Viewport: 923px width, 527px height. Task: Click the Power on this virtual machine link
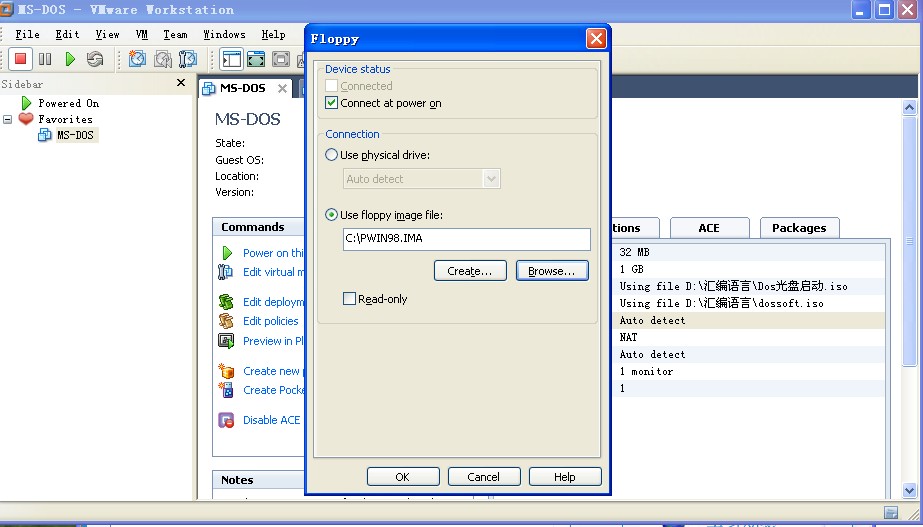[273, 253]
